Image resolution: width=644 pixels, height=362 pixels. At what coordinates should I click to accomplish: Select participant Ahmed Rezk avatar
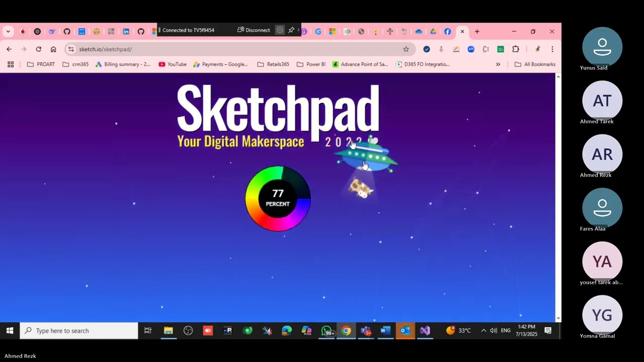[602, 154]
